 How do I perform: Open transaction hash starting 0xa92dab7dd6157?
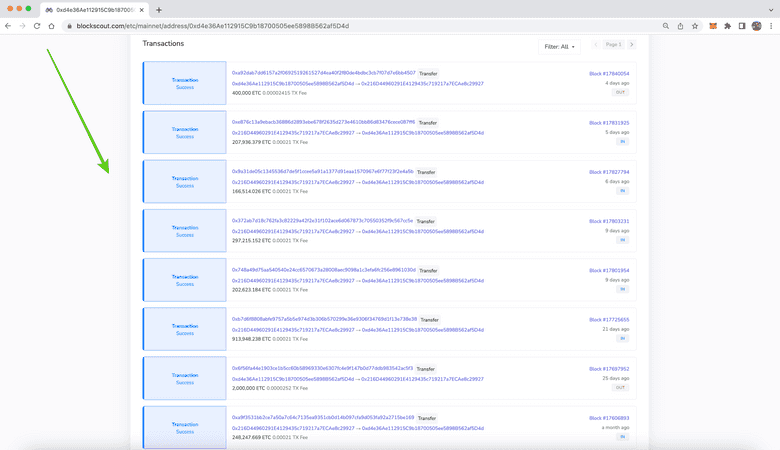323,73
